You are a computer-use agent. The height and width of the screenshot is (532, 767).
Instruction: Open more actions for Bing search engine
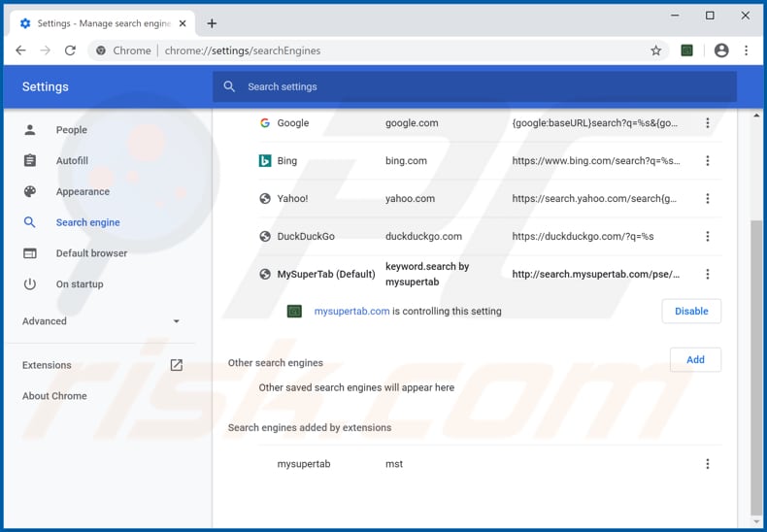(708, 161)
